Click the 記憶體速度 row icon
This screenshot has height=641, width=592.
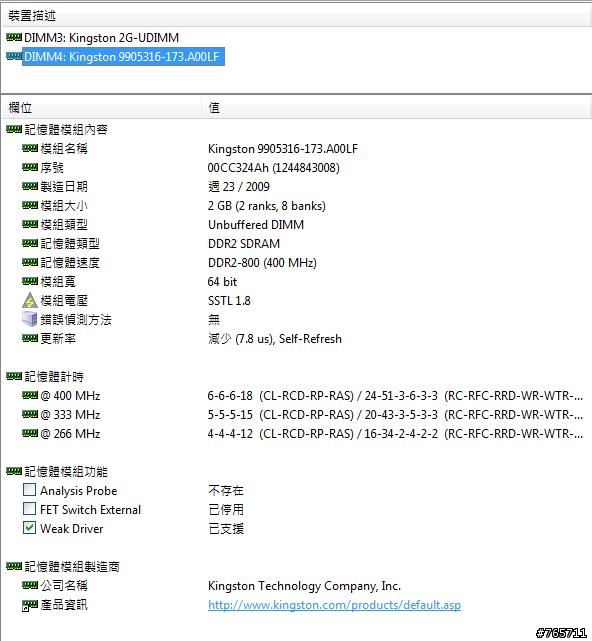coord(30,262)
